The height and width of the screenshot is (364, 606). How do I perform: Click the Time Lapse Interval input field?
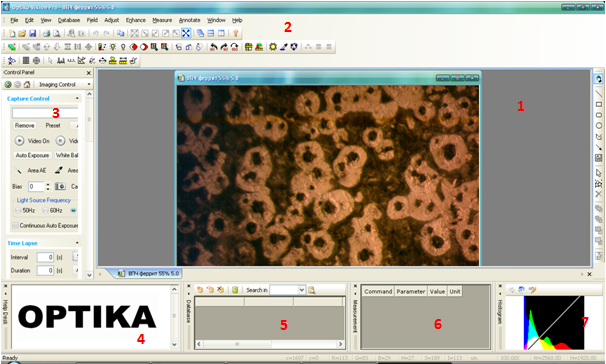tap(45, 257)
